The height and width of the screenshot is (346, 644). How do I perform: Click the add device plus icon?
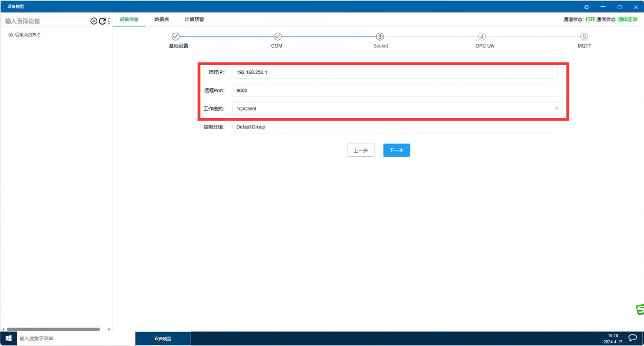pyautogui.click(x=94, y=21)
